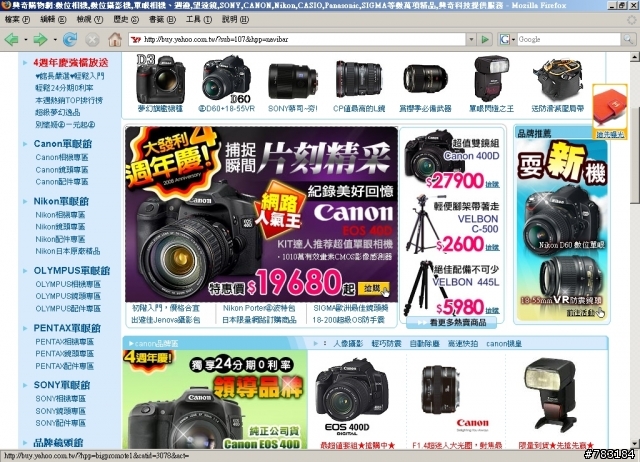This screenshot has height=462, width=640.
Task: Open the address bar URL history dropdown
Action: (471, 40)
